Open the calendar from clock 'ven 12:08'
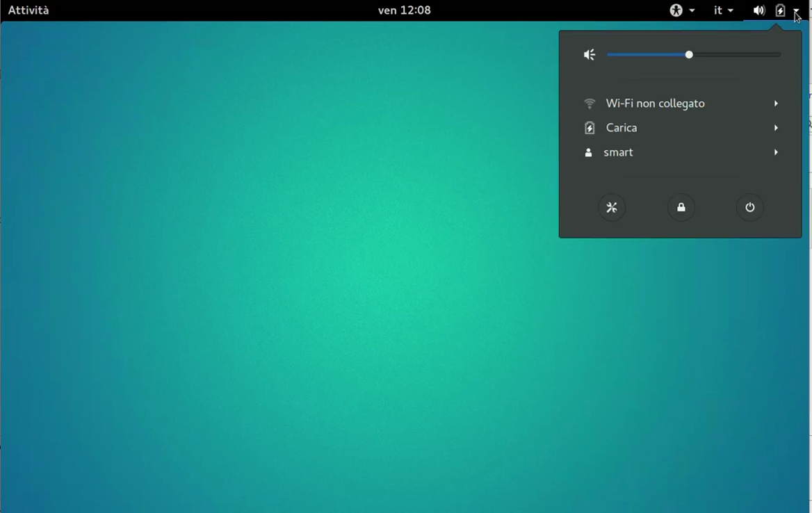The height and width of the screenshot is (513, 812). [404, 10]
